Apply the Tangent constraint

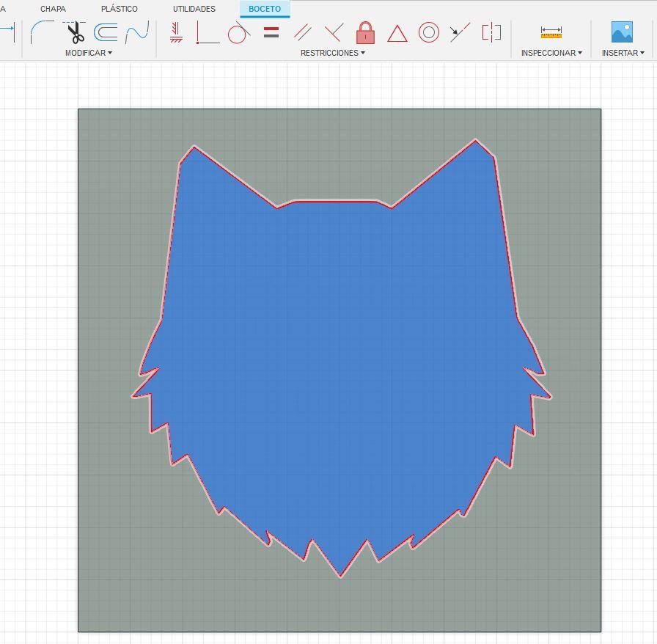pyautogui.click(x=238, y=32)
